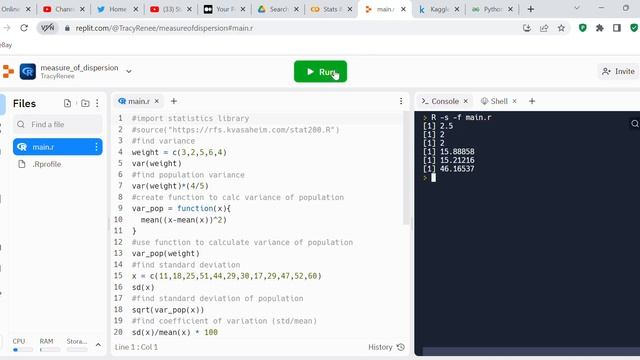Open the green shield extension
Viewport: 640px width, 360px height.
582,28
